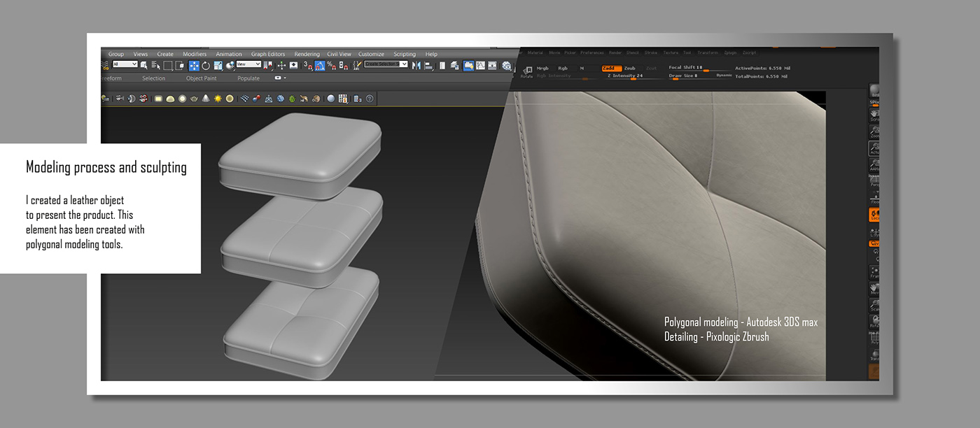Open the Create Selection Set dropdown
980x428 pixels.
click(386, 64)
